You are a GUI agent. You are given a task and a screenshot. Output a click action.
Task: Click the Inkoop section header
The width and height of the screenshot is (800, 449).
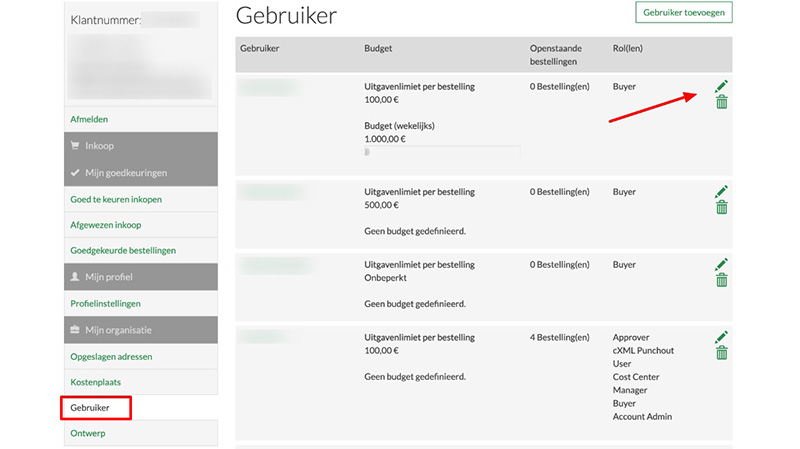pos(140,146)
